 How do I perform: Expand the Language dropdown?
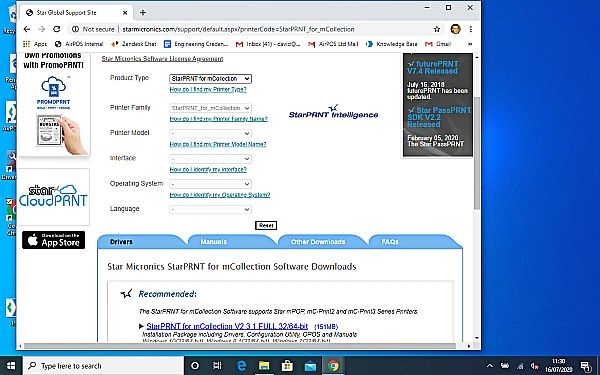[210, 209]
